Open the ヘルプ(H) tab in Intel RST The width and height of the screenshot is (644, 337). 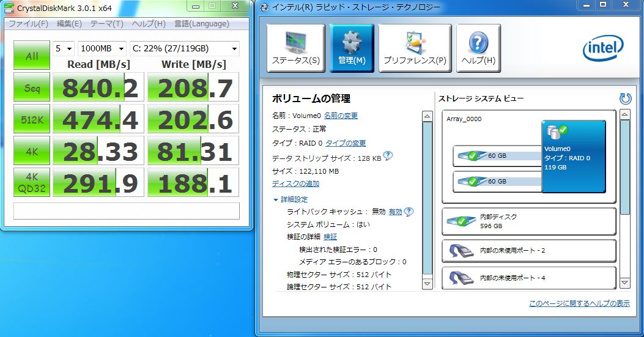pos(478,48)
